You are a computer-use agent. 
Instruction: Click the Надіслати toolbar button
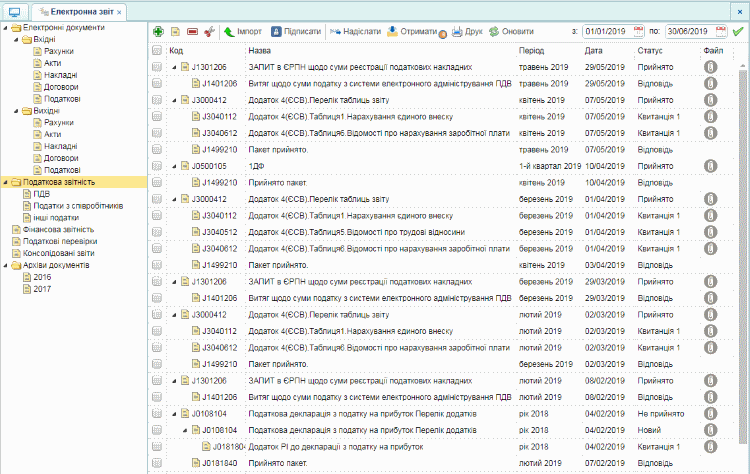pyautogui.click(x=355, y=32)
